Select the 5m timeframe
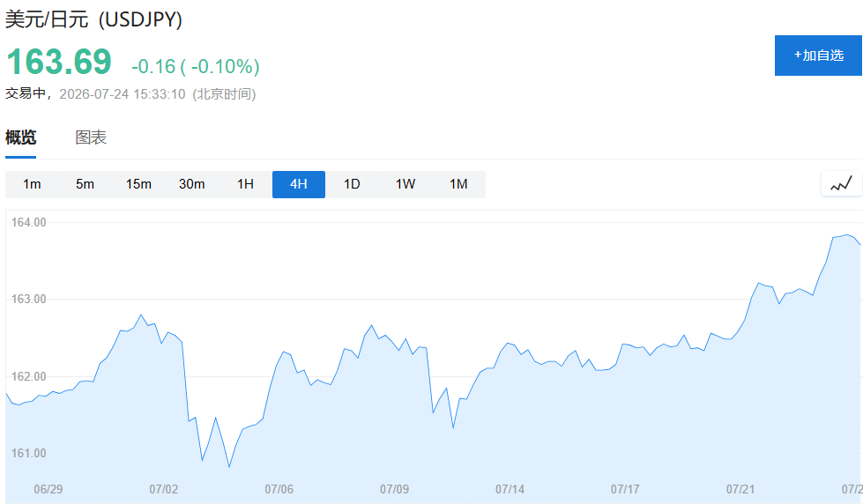The width and height of the screenshot is (863, 504). [x=86, y=184]
